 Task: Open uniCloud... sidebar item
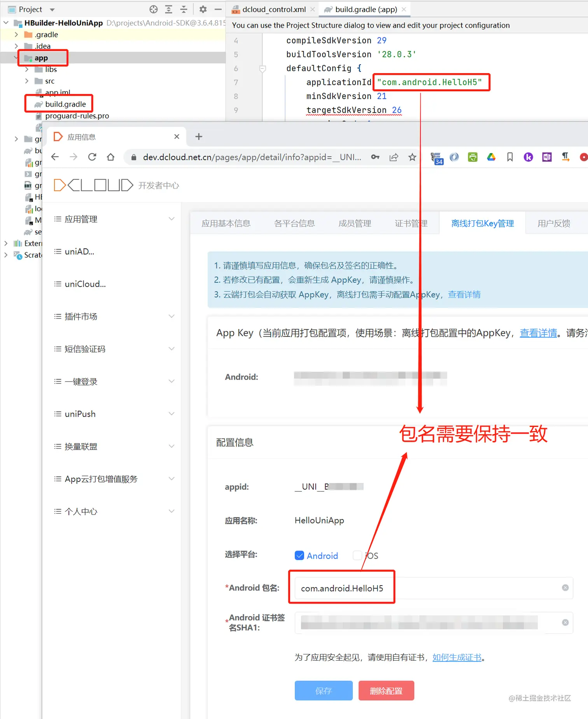[85, 284]
